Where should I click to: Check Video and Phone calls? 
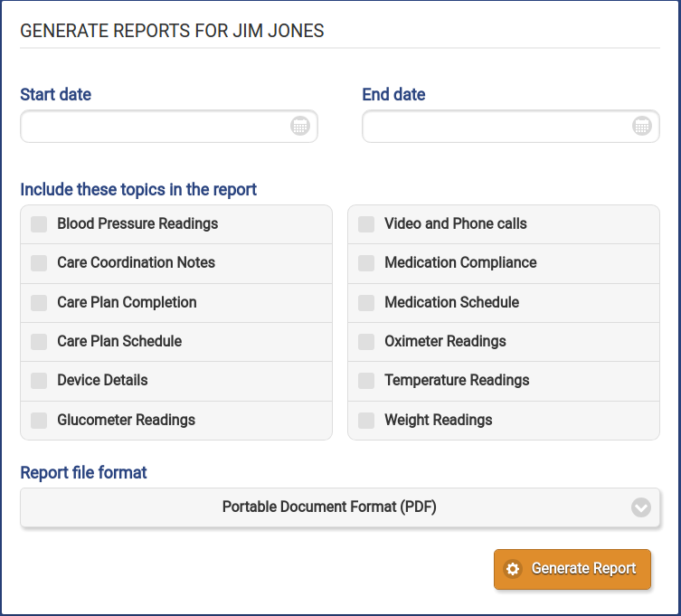(x=366, y=224)
